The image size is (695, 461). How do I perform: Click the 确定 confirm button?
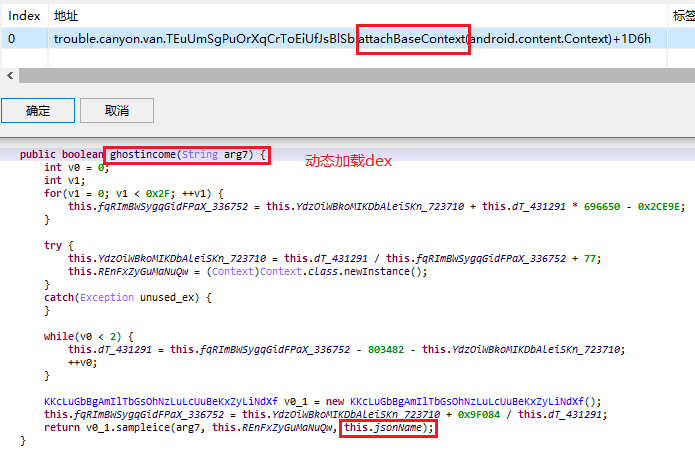pyautogui.click(x=37, y=110)
